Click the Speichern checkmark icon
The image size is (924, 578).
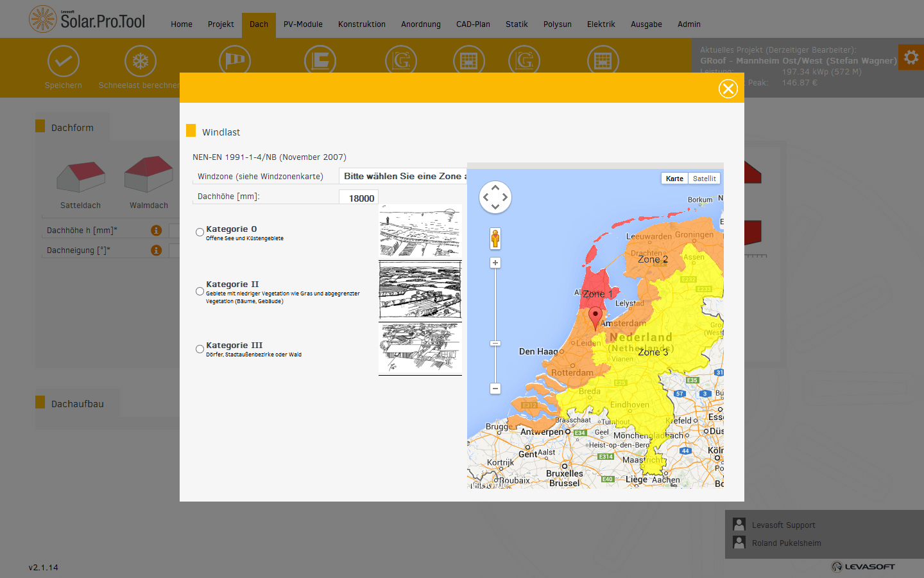[63, 60]
